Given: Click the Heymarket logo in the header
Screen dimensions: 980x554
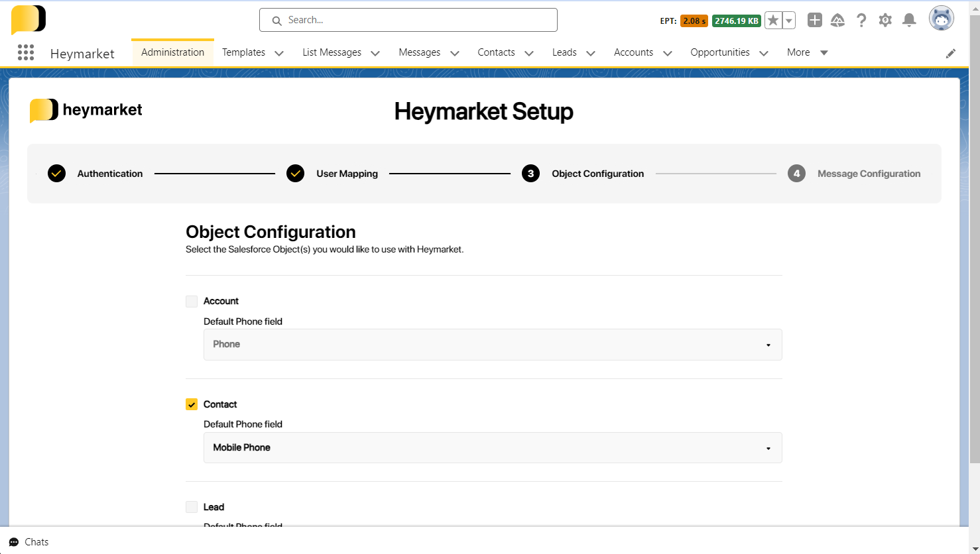Looking at the screenshot, I should click(x=29, y=20).
